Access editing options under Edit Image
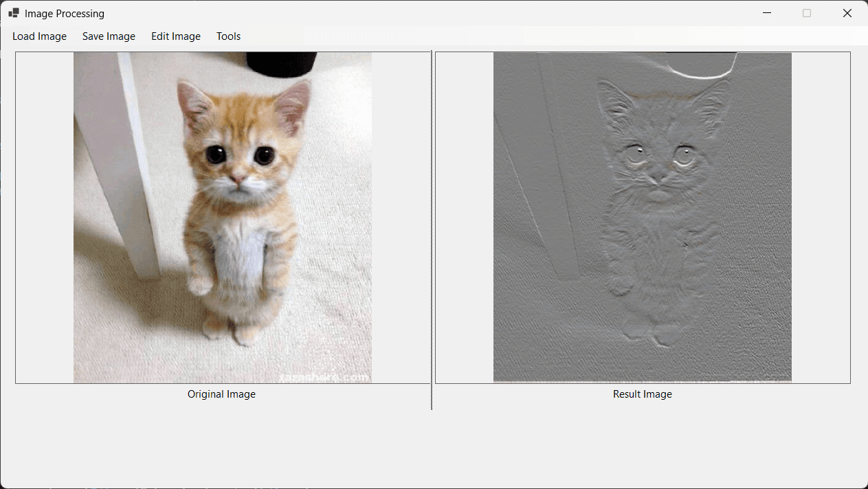868x489 pixels. click(x=175, y=36)
